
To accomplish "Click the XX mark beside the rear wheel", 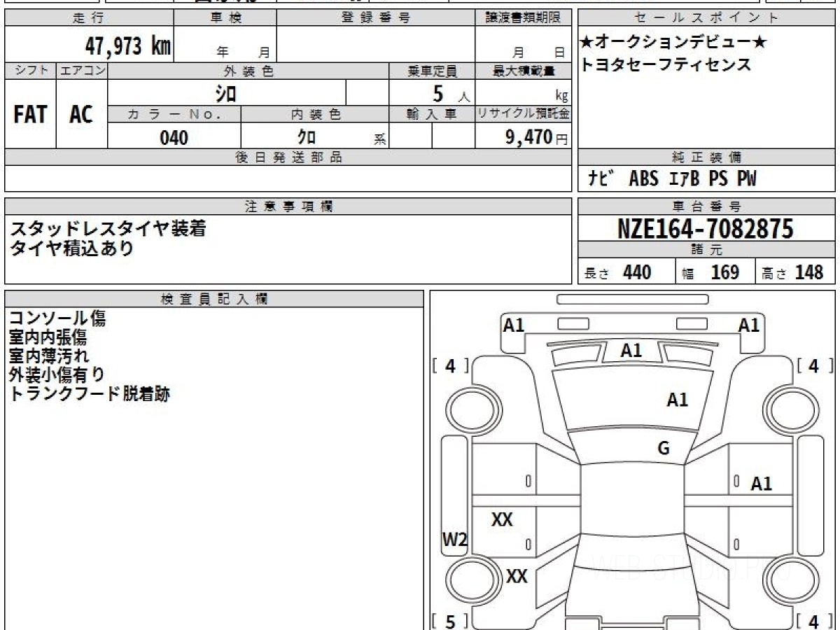I will click(517, 576).
